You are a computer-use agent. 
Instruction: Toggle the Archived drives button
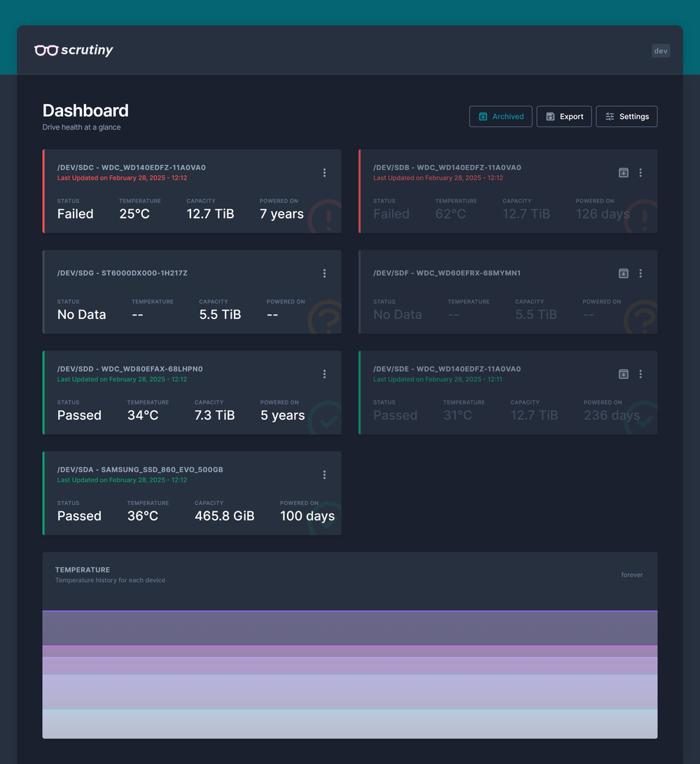coord(500,117)
